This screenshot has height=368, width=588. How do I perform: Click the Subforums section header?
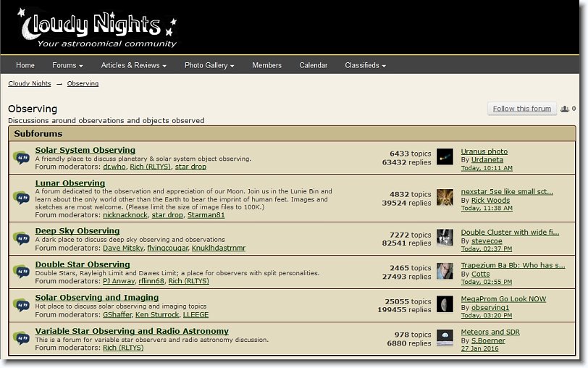click(292, 133)
